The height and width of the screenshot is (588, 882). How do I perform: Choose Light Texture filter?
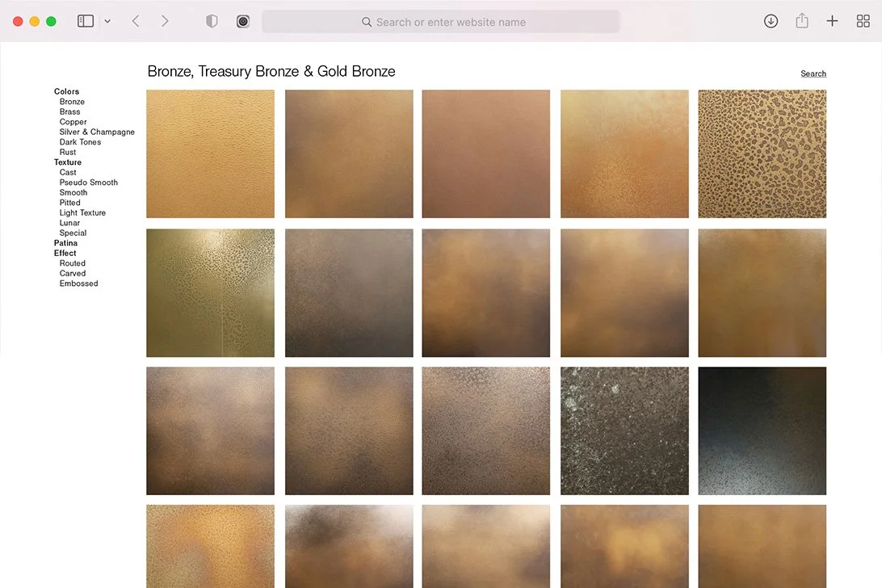(82, 212)
